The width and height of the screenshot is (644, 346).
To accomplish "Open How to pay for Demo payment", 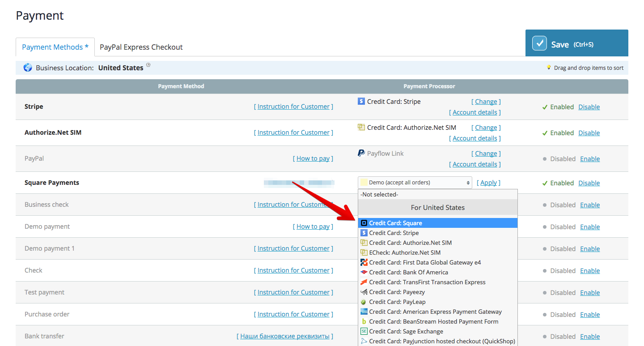I will point(313,226).
